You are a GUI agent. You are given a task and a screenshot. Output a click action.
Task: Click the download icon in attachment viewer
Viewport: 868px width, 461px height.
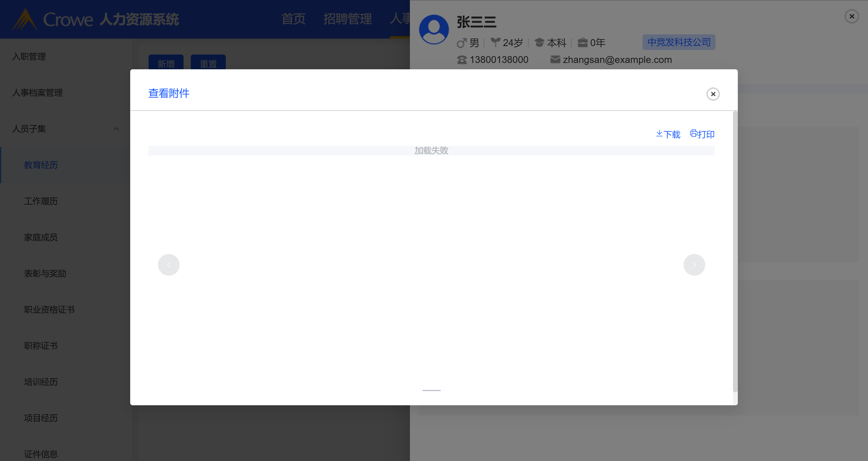tap(659, 134)
